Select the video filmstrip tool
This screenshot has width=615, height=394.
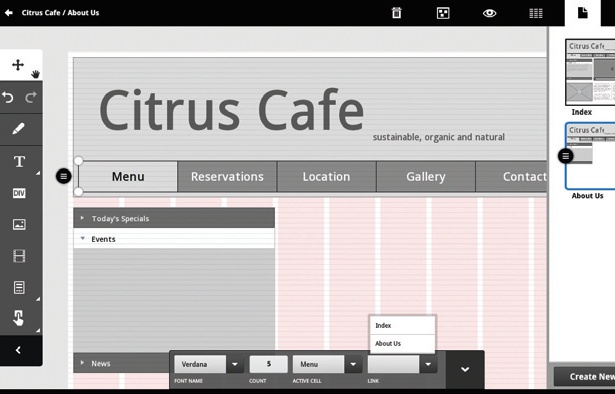pos(19,256)
